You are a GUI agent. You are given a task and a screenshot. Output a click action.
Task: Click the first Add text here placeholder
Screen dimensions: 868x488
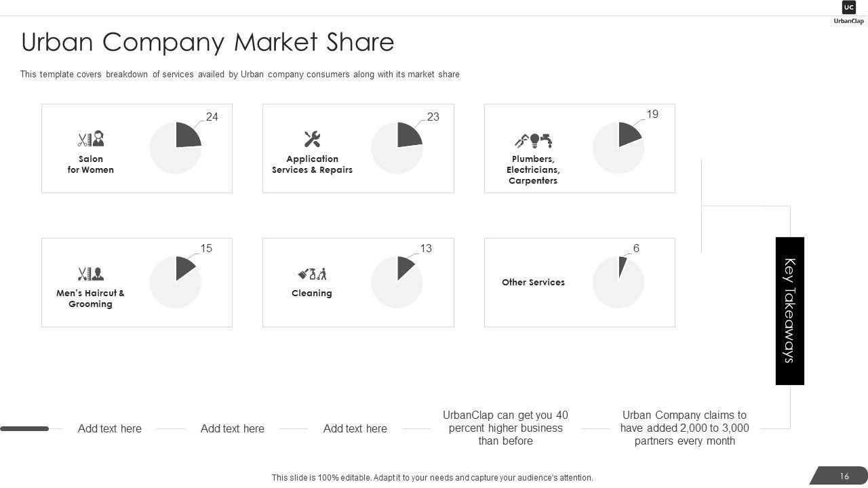[110, 428]
